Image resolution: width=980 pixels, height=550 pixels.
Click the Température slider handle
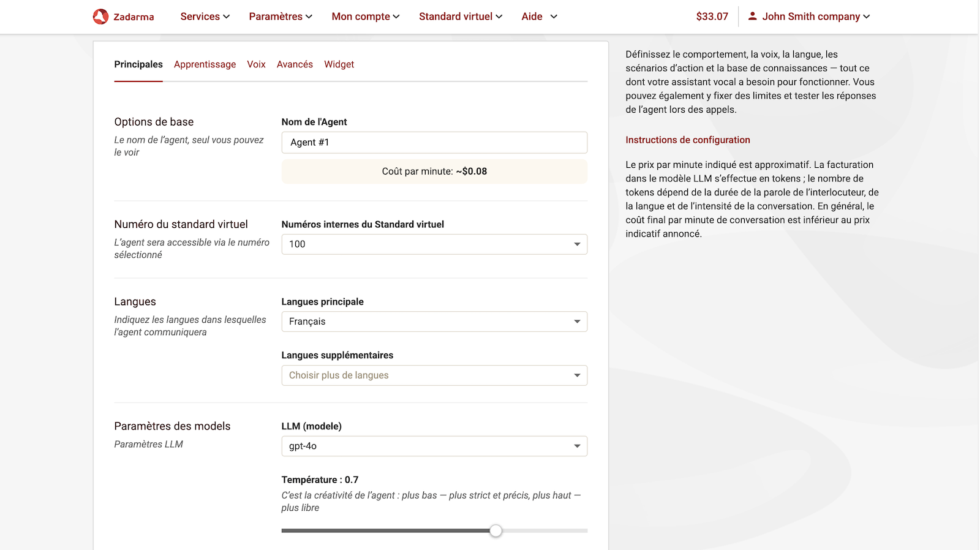click(x=496, y=530)
